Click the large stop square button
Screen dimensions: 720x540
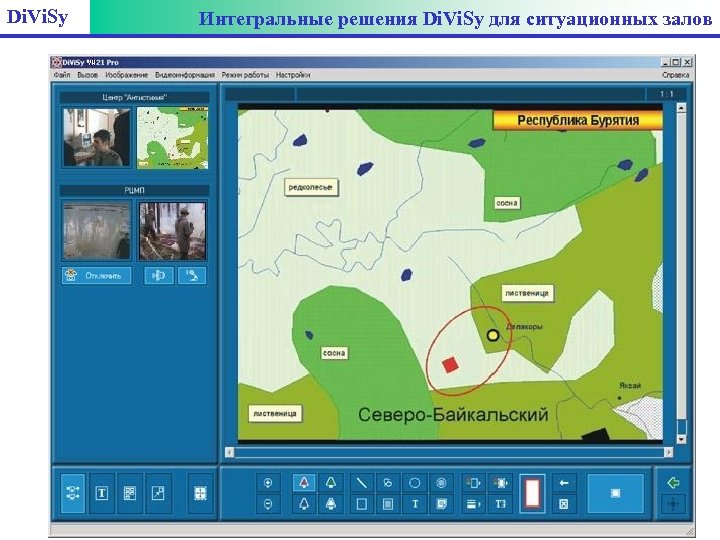click(x=615, y=493)
